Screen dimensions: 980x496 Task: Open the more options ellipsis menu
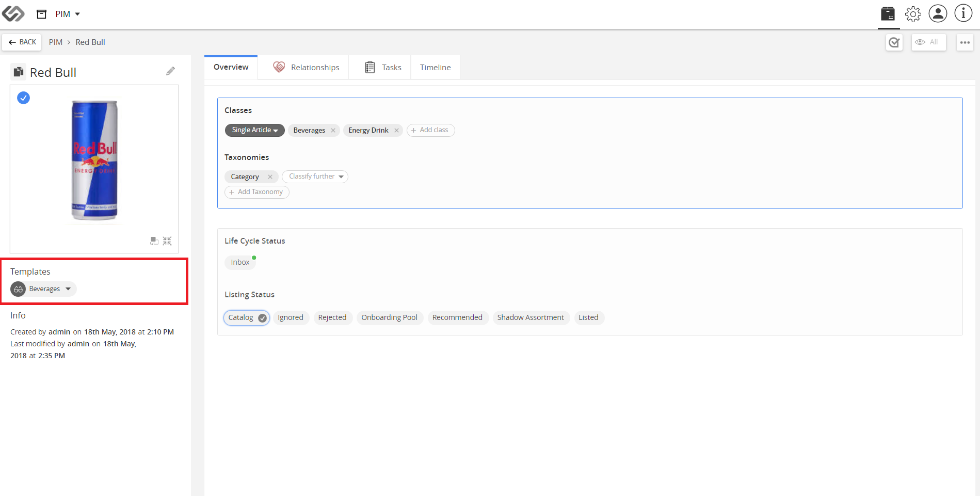tap(965, 42)
